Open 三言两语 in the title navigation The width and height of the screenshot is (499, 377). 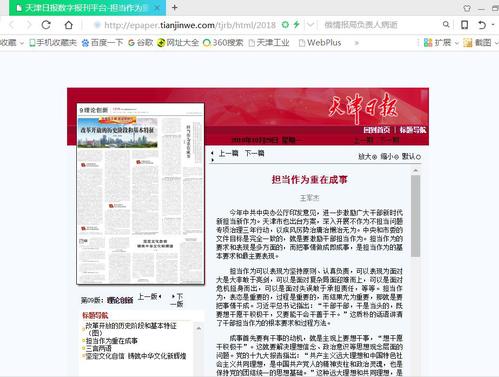point(99,348)
